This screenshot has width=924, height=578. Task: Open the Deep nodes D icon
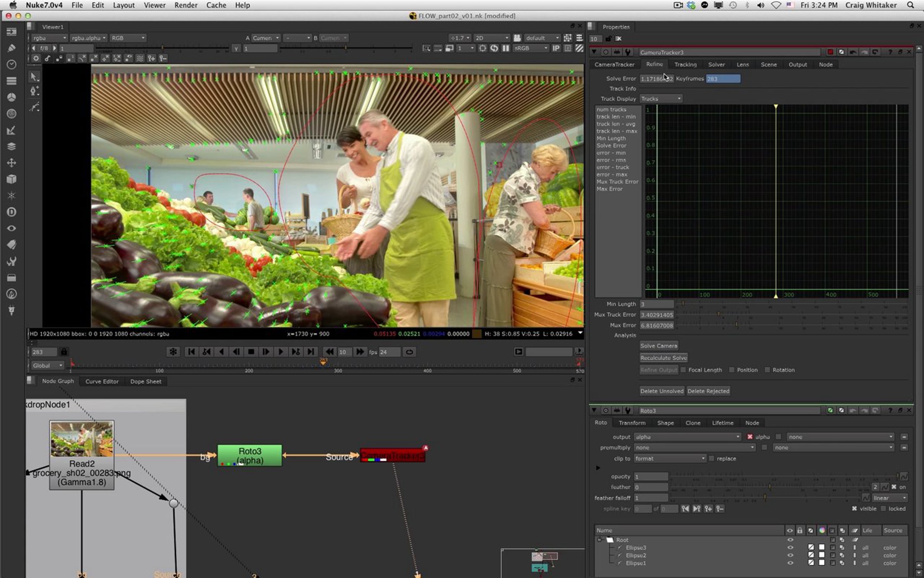[12, 212]
